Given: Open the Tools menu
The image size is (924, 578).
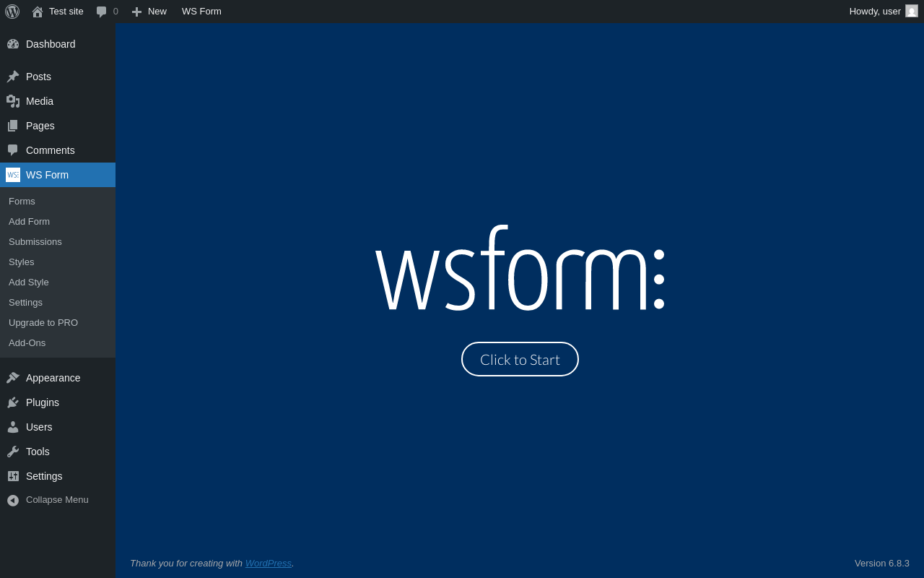Looking at the screenshot, I should tap(58, 452).
